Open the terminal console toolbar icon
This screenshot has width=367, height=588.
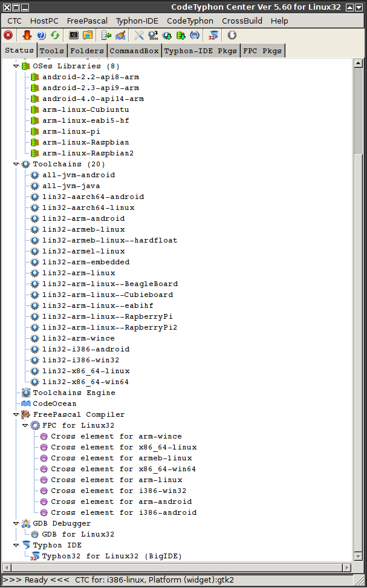74,35
